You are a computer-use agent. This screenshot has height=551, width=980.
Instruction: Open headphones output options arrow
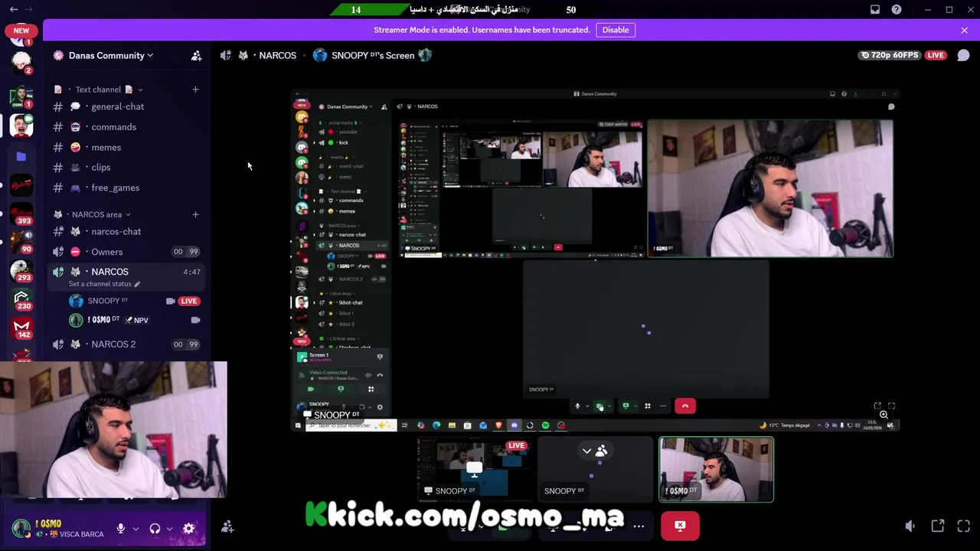pyautogui.click(x=169, y=529)
